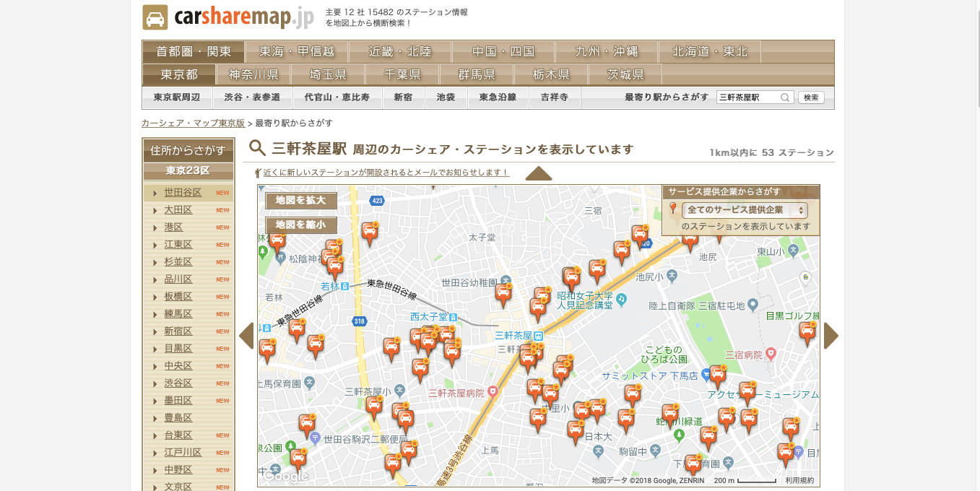Select the 近畿・北陸 region tab
980x491 pixels.
(x=400, y=52)
